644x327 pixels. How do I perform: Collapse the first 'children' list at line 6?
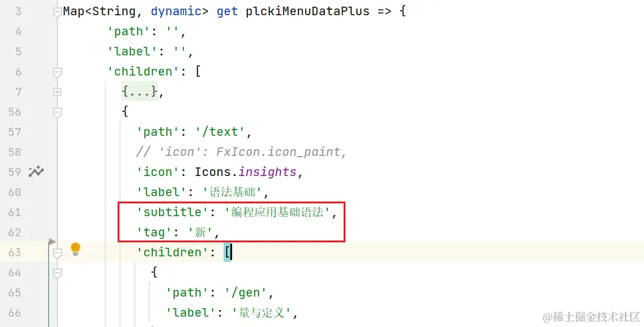(x=57, y=72)
